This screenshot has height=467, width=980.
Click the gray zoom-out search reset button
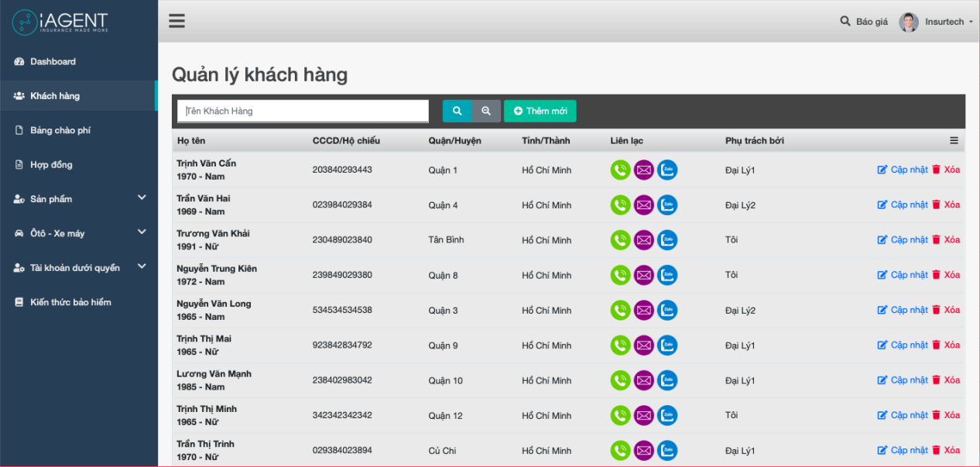[x=486, y=111]
